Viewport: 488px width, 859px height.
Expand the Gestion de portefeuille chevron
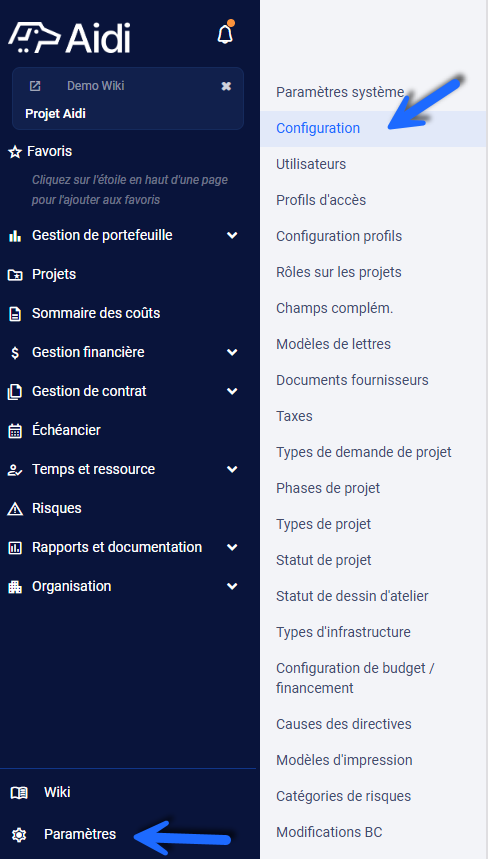pos(232,235)
